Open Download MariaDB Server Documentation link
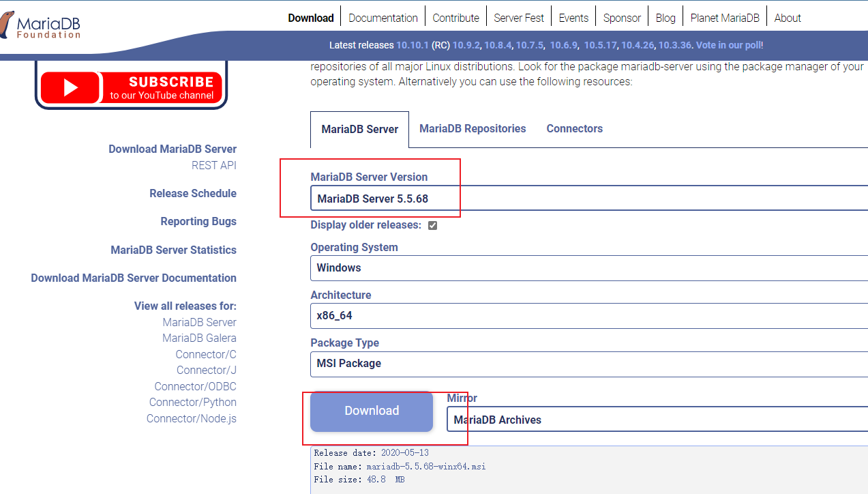This screenshot has width=868, height=494. [x=134, y=278]
